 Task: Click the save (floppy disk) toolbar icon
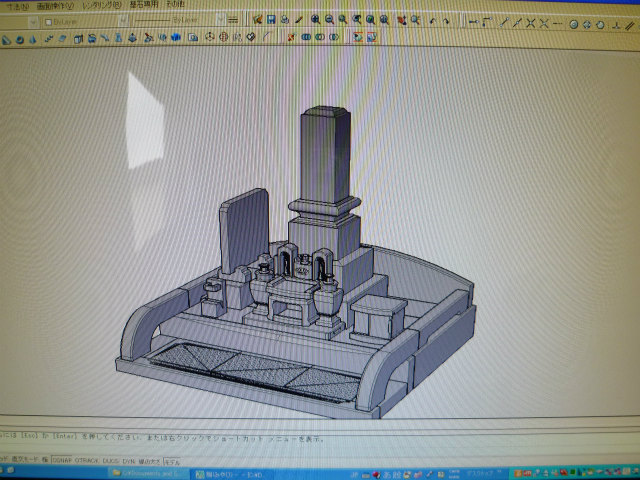(271, 19)
